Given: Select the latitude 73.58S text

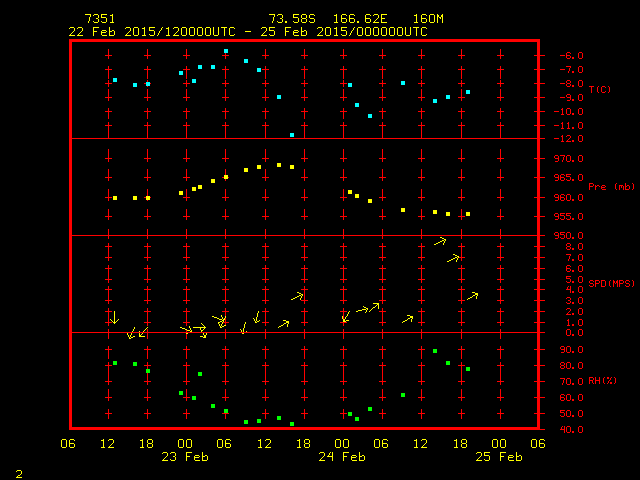Looking at the screenshot, I should pyautogui.click(x=290, y=19).
